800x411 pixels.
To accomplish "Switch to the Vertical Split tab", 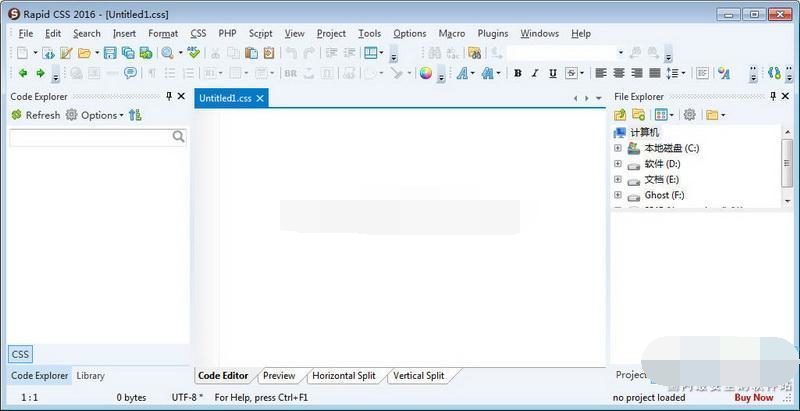I will coord(418,376).
